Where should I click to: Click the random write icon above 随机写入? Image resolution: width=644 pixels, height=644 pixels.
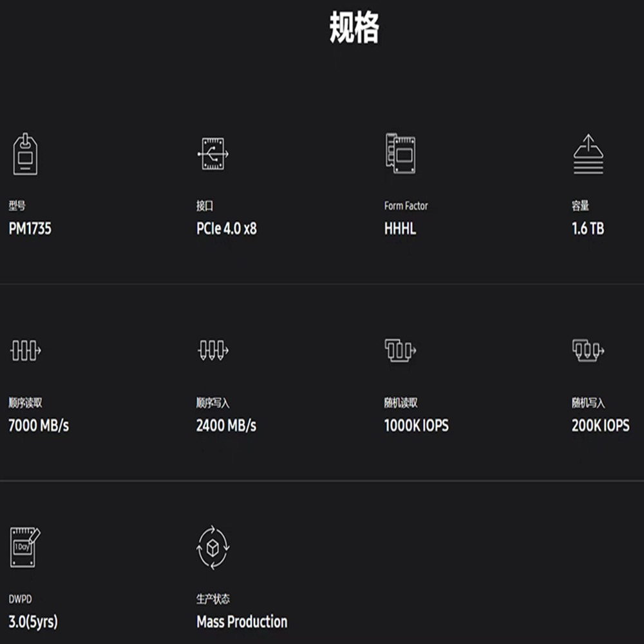588,350
